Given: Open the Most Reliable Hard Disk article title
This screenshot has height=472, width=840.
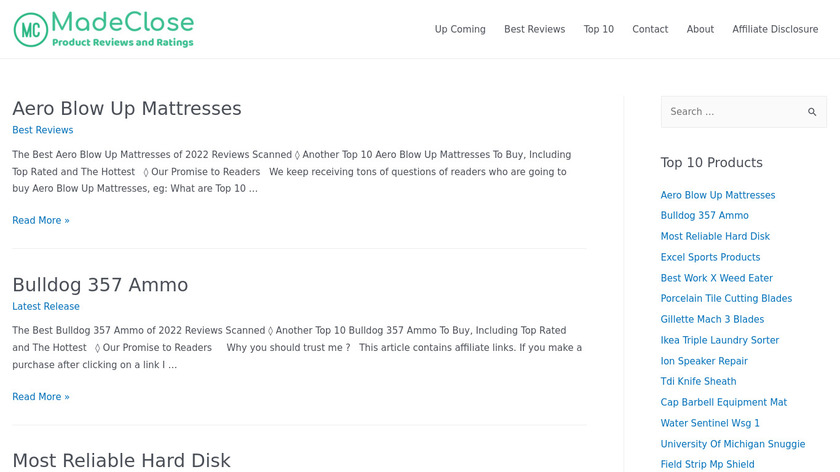Looking at the screenshot, I should (121, 460).
